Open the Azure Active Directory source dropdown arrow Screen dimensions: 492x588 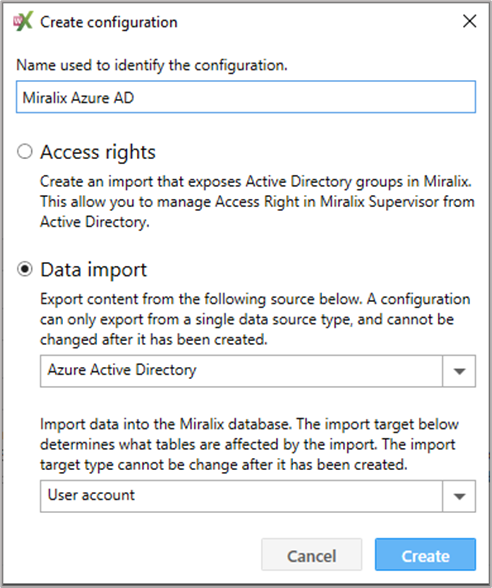coord(459,371)
